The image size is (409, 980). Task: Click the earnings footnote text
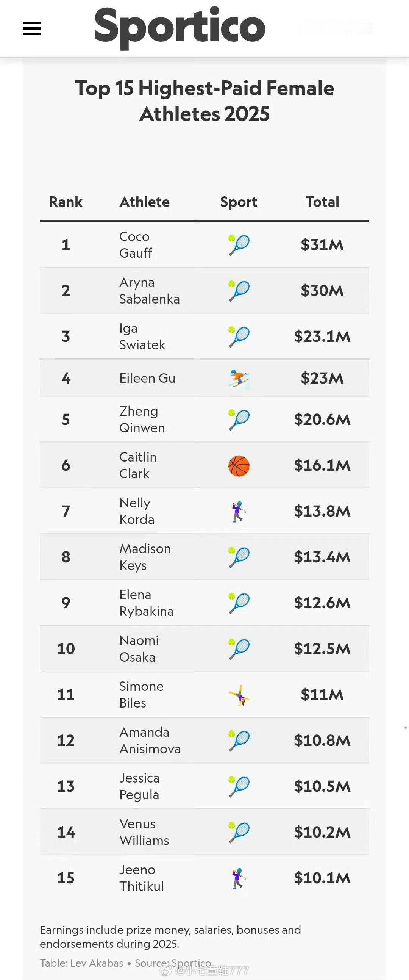tap(170, 937)
